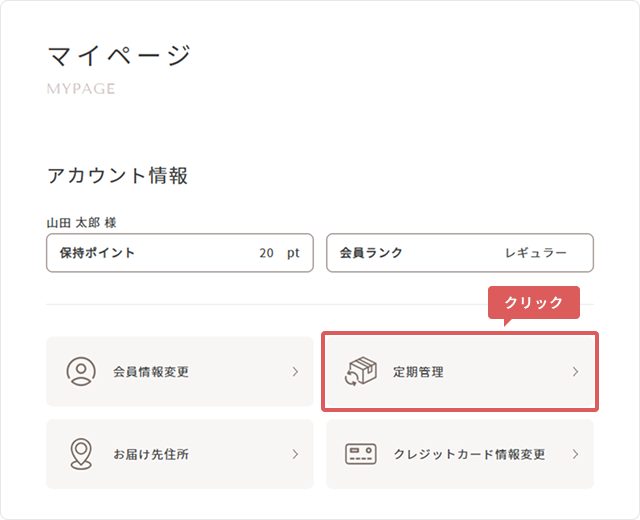Click the 会員ランク label
This screenshot has width=640, height=520.
coord(371,253)
